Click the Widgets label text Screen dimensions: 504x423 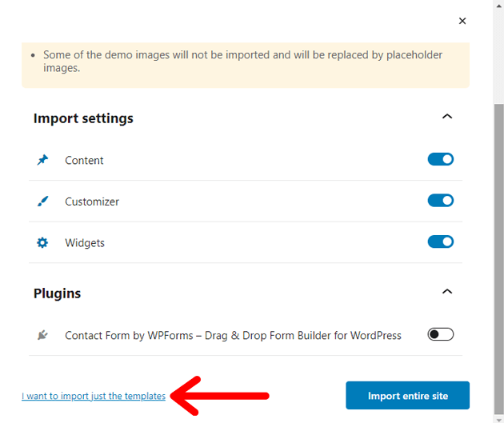pyautogui.click(x=85, y=243)
